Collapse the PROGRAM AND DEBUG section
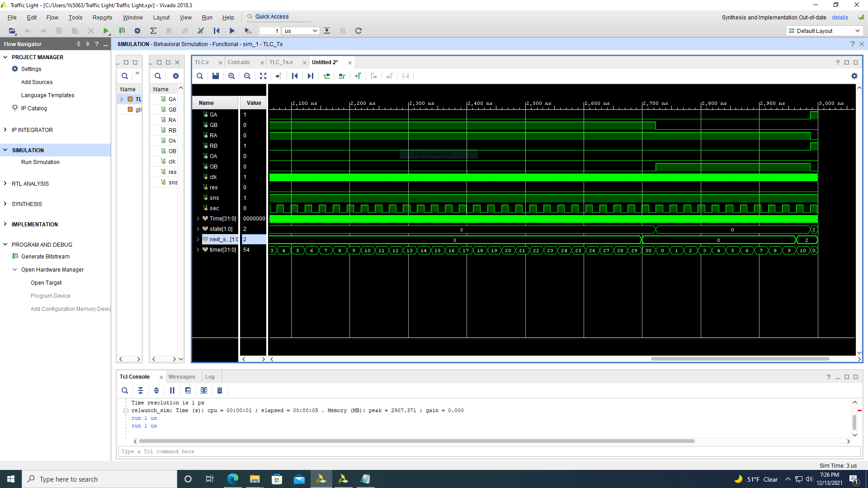This screenshot has width=868, height=488. 5,244
